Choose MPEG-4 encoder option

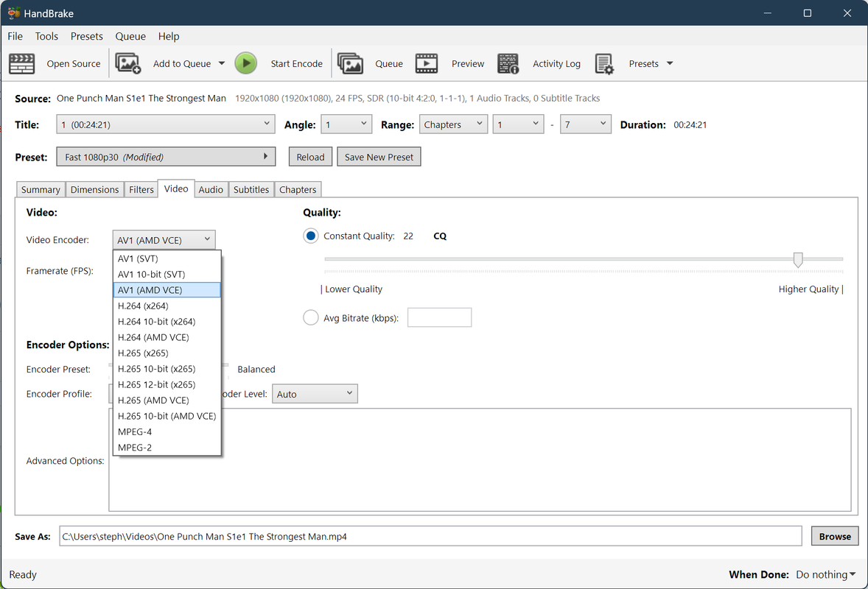click(167, 432)
